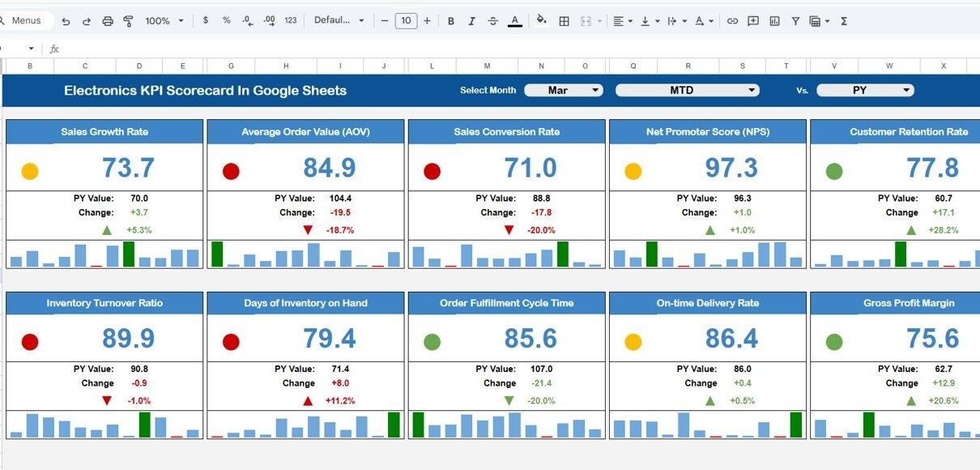Create a filter with the funnel icon
Viewport: 980px width, 470px height.
coord(795,21)
